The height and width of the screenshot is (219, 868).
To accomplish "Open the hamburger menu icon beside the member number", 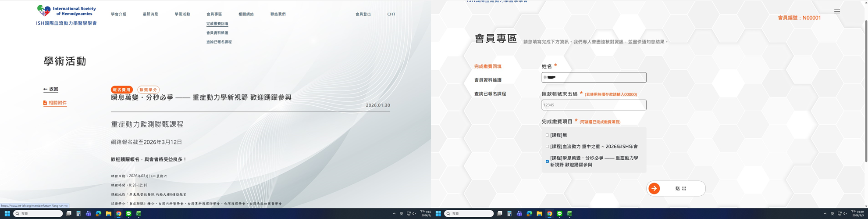I will (837, 11).
